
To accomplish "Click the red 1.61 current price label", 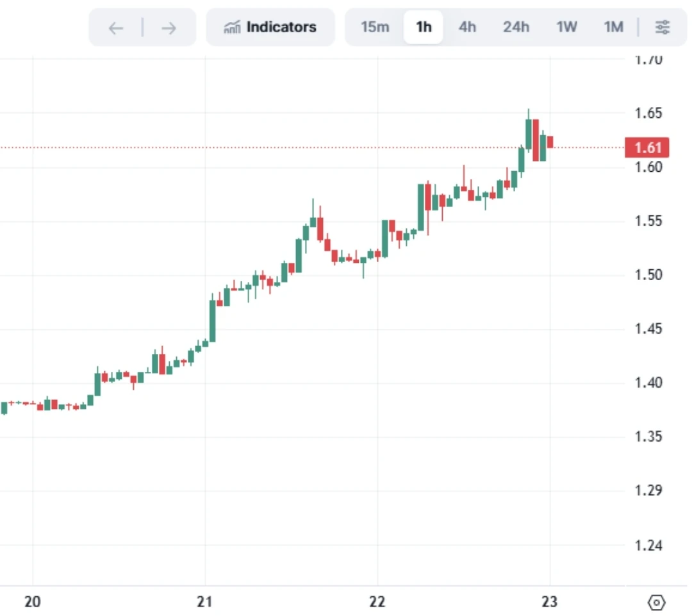I will 647,147.
